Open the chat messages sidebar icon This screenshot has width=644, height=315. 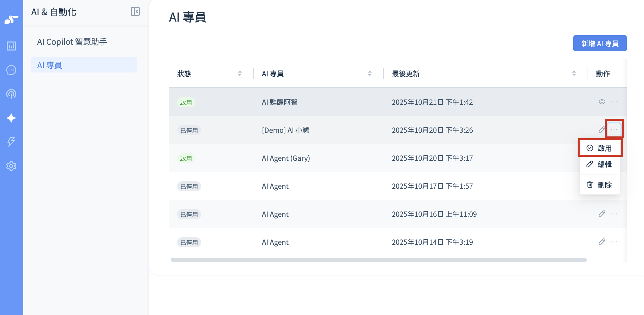click(x=11, y=70)
